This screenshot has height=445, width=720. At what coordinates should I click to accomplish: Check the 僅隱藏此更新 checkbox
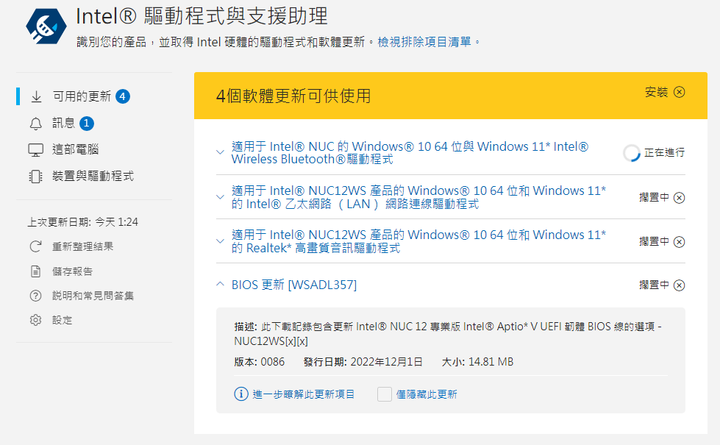point(384,394)
